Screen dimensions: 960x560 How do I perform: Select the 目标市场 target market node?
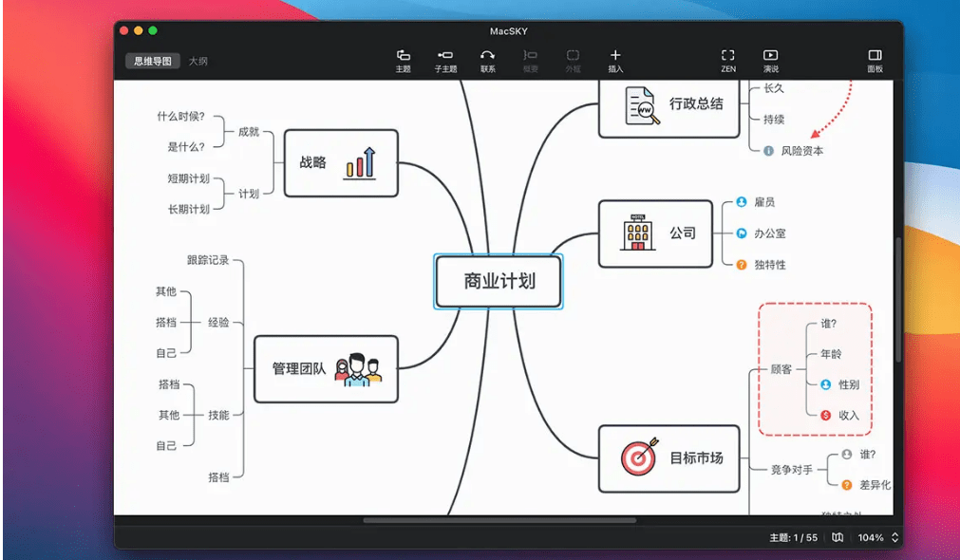[x=668, y=457]
